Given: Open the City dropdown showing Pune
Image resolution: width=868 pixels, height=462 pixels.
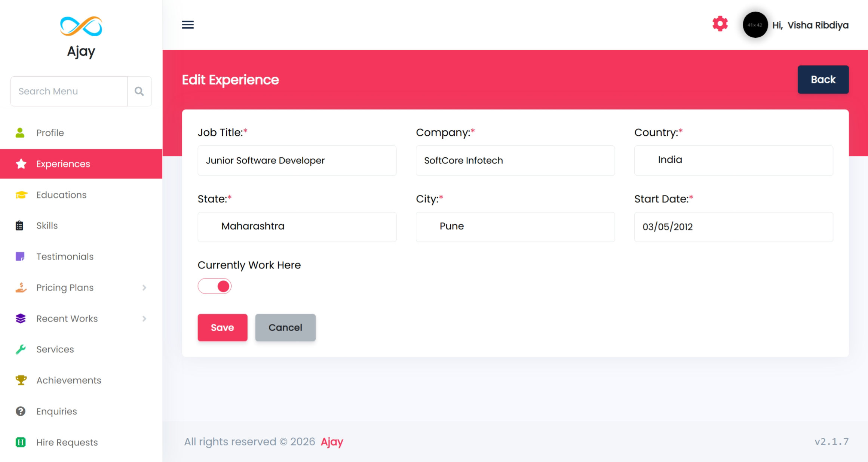Looking at the screenshot, I should coord(515,227).
